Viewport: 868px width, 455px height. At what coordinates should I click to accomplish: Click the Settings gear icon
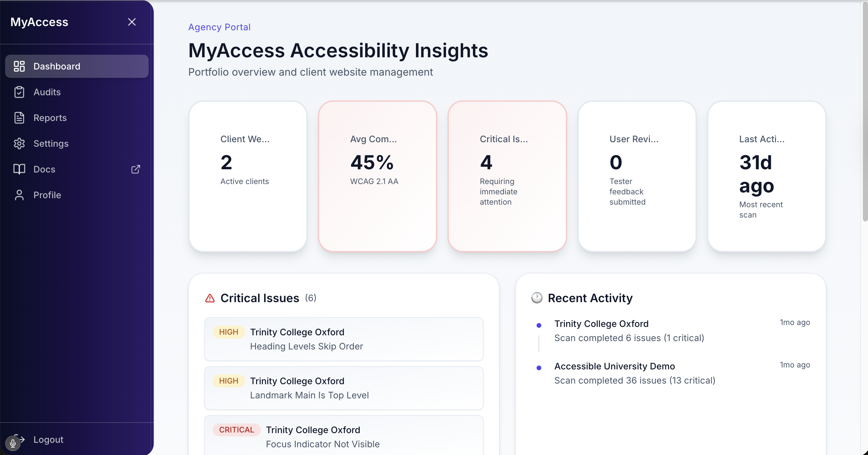[x=19, y=143]
